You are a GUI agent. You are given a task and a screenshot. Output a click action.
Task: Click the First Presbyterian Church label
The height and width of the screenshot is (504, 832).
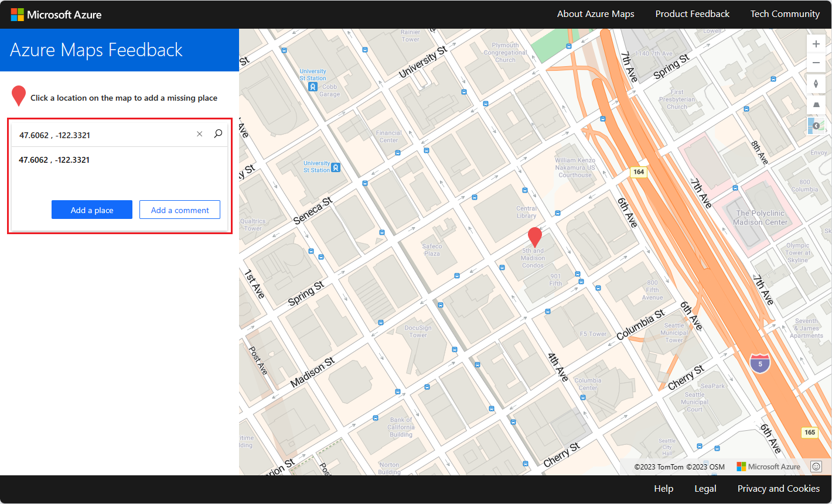point(677,100)
